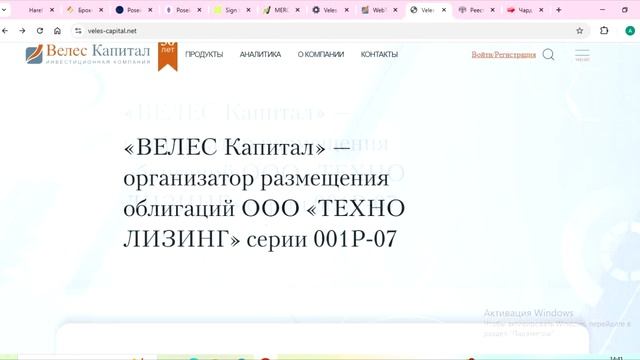Click the ТЕХНО ЛИЗИНГ bond placement headline

[x=264, y=193]
